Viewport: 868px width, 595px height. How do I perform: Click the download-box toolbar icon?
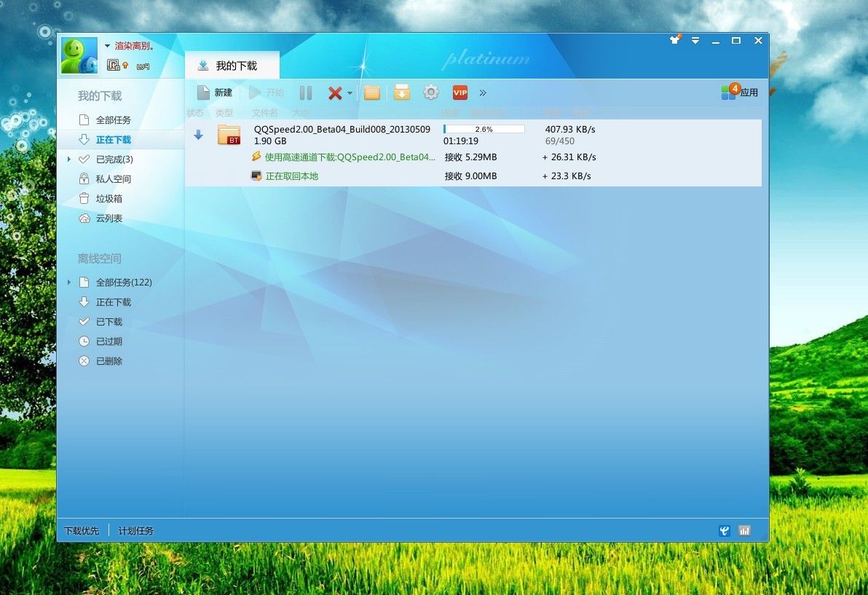(x=402, y=92)
